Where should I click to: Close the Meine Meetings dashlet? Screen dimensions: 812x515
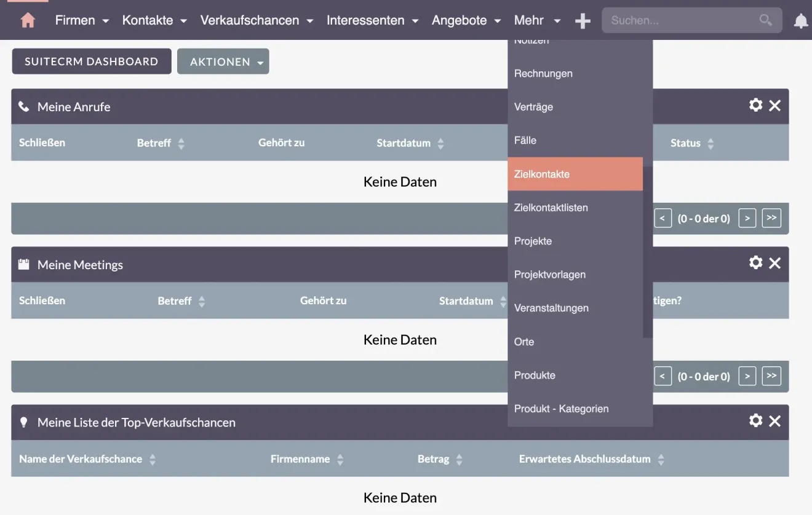(775, 263)
